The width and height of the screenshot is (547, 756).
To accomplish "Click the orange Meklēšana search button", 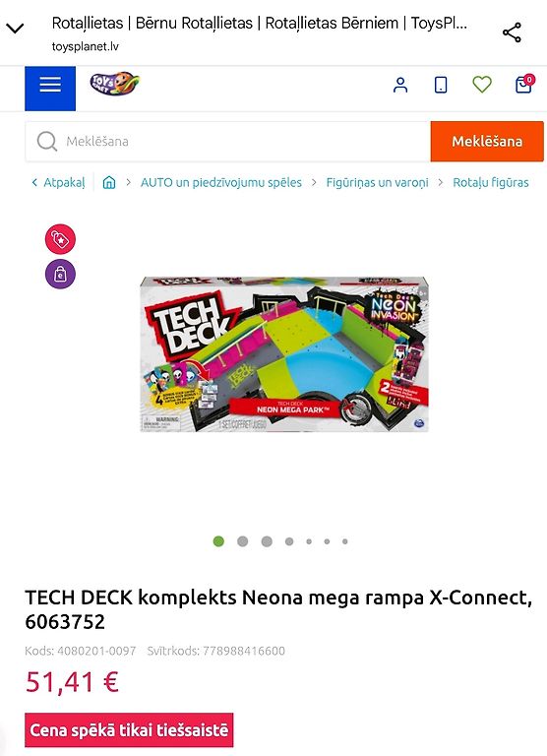I will (x=487, y=142).
